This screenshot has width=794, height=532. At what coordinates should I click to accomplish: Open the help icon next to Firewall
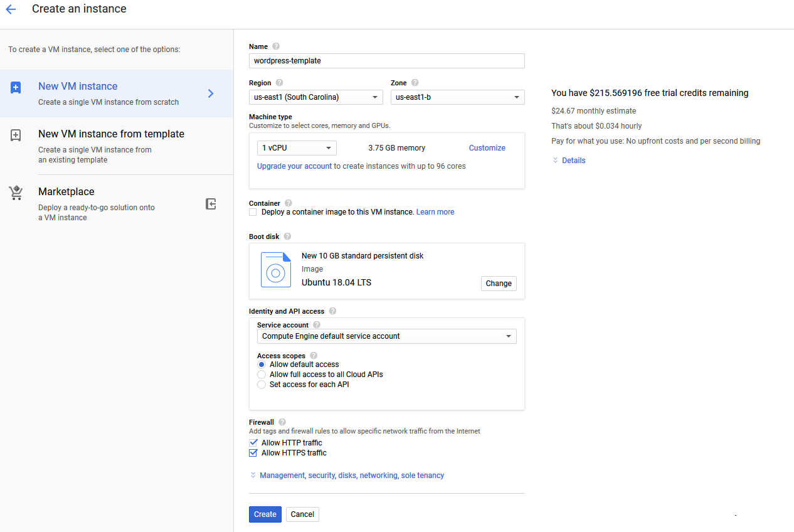[282, 422]
